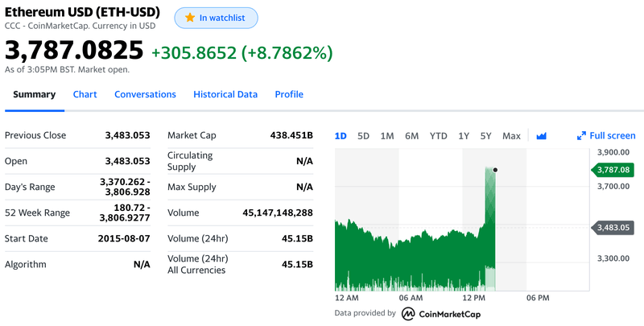Open the Historical Data tab
Image resolution: width=644 pixels, height=326 pixels.
coord(225,94)
